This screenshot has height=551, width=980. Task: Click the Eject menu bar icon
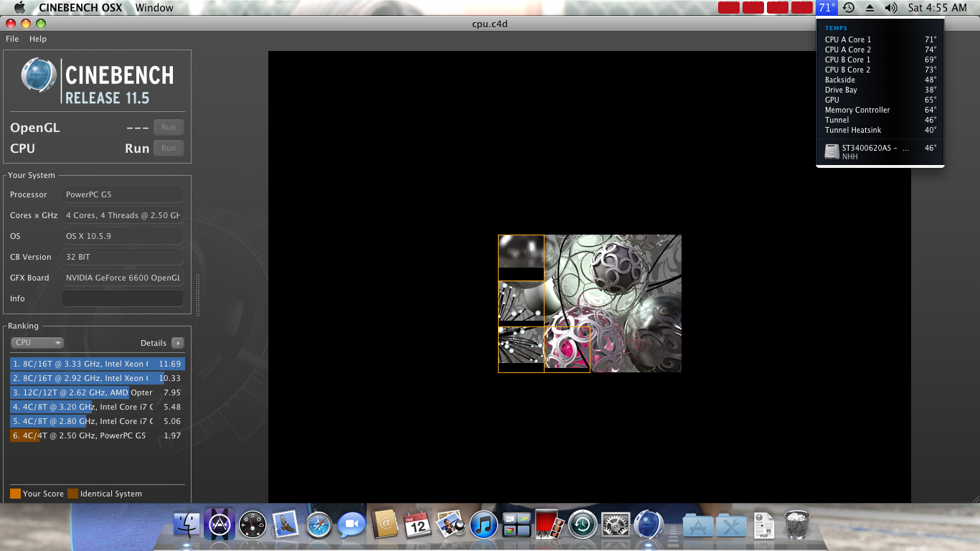click(870, 8)
